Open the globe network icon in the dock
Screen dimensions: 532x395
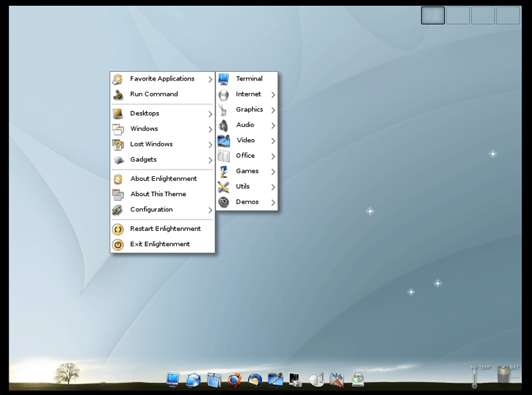pos(194,380)
